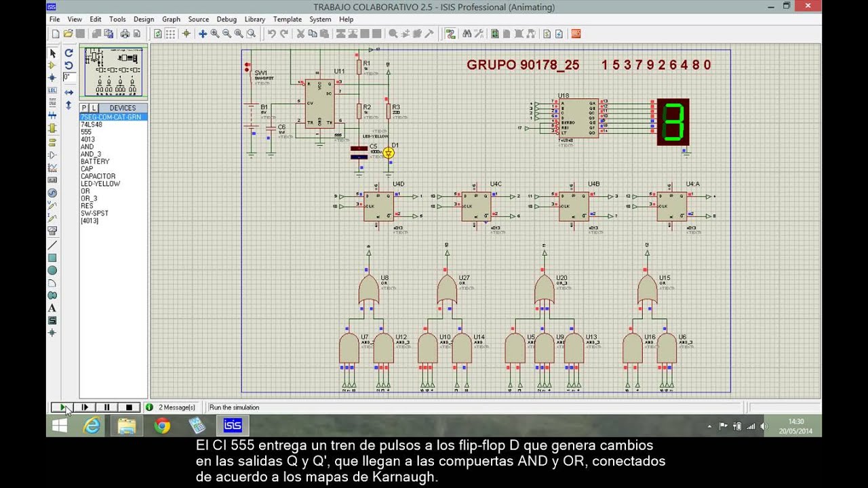Click the P pick devices button
This screenshot has height=488, width=868.
coord(84,108)
